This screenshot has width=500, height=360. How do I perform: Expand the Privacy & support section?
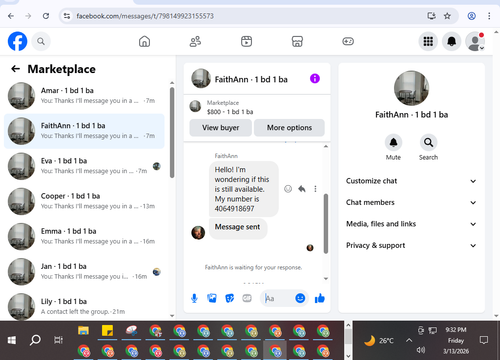[411, 245]
